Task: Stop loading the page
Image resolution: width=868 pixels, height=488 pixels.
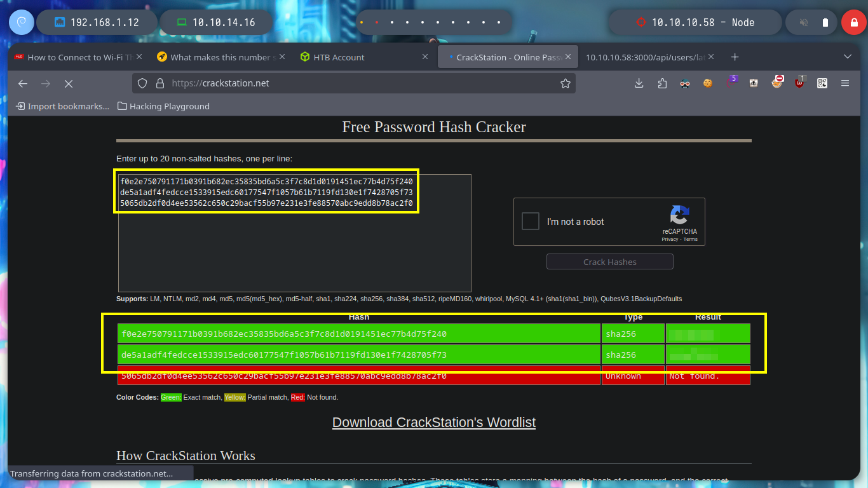Action: pos(69,83)
